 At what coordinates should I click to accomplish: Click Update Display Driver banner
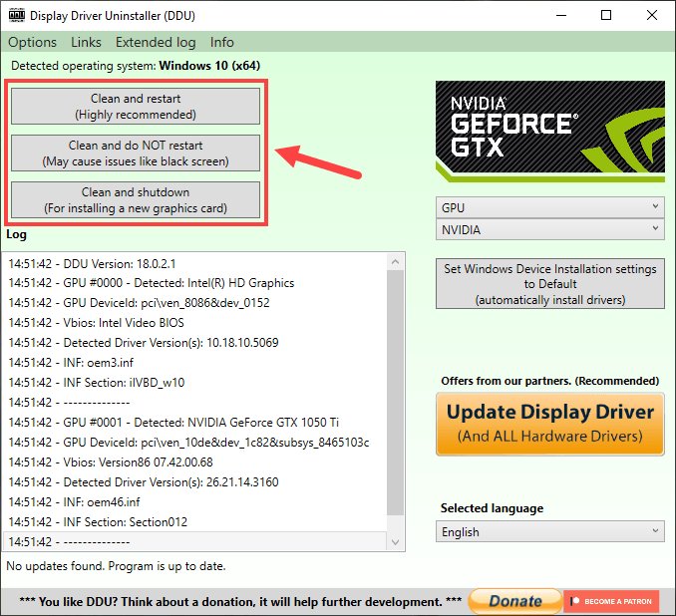(550, 425)
